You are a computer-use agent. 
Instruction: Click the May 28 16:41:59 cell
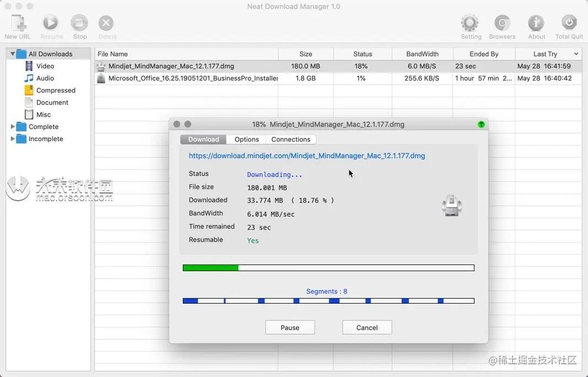(544, 66)
